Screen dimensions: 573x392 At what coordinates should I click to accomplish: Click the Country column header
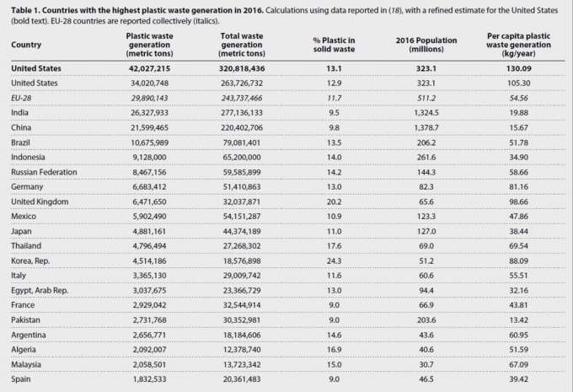pyautogui.click(x=26, y=45)
